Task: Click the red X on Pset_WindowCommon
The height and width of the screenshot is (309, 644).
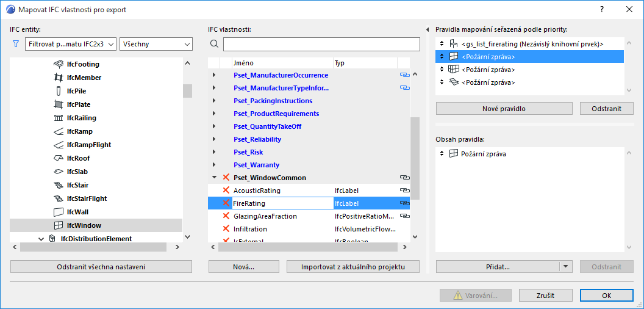Action: coord(226,177)
